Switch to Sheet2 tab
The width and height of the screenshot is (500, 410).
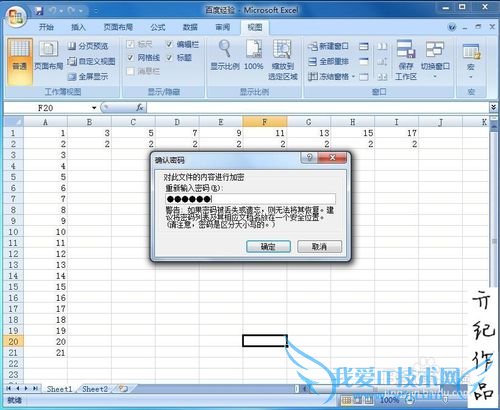(x=95, y=389)
